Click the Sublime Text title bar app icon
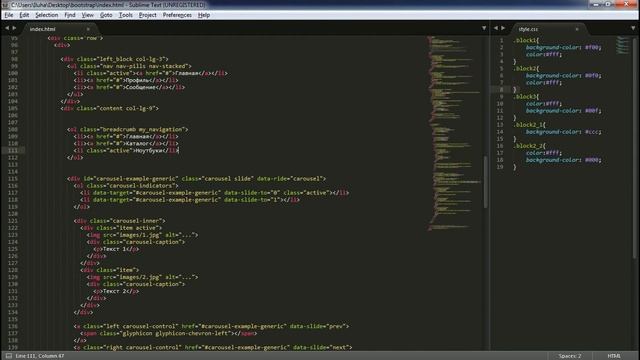The width and height of the screenshot is (640, 360). pyautogui.click(x=5, y=5)
